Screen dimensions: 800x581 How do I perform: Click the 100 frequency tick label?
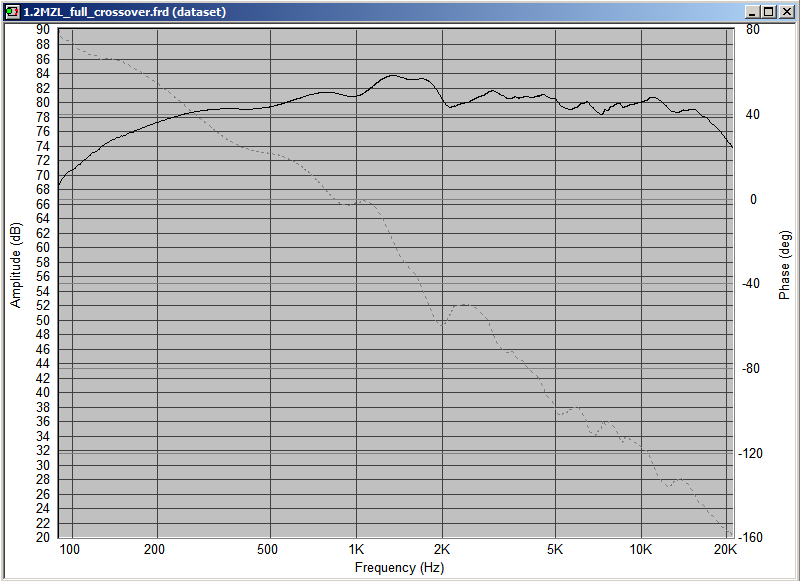[69, 549]
